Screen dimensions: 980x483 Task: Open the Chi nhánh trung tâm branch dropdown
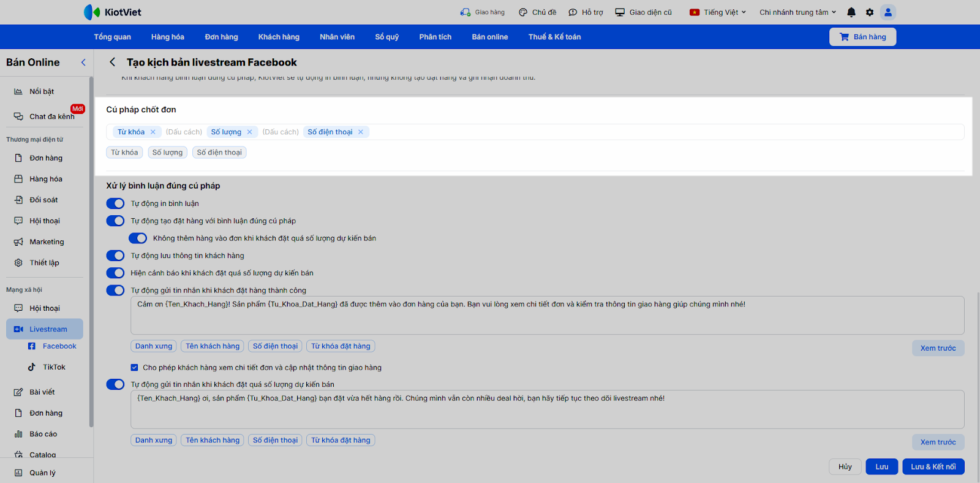pyautogui.click(x=798, y=12)
